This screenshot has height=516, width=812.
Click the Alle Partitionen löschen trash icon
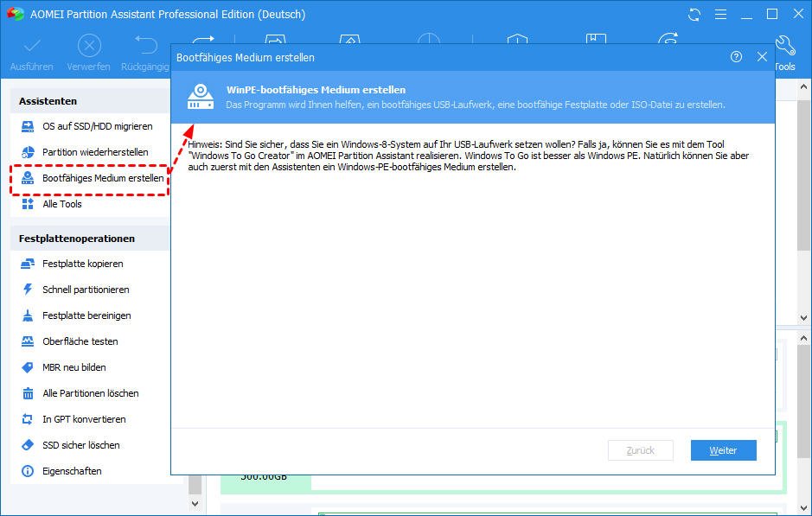(28, 393)
